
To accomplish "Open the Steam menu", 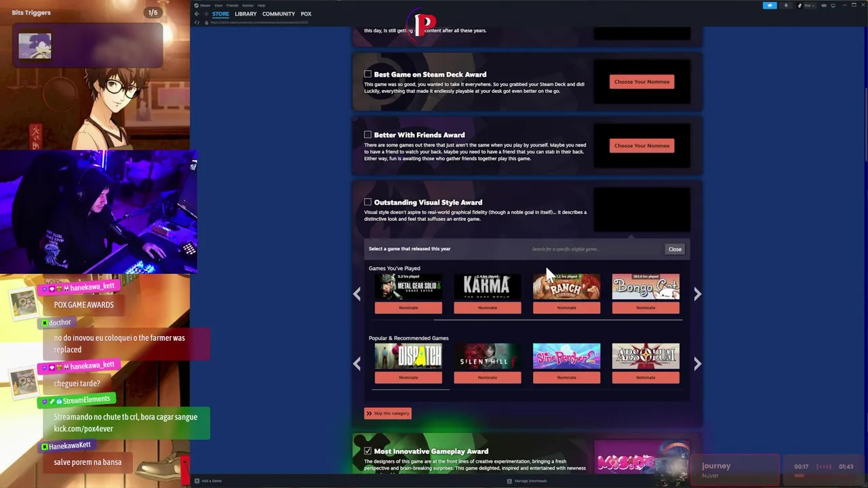I will pyautogui.click(x=205, y=5).
